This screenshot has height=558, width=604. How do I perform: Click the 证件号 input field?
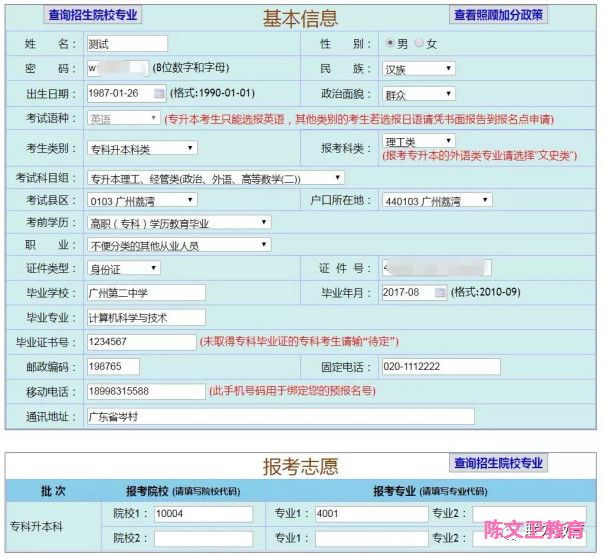pyautogui.click(x=437, y=268)
